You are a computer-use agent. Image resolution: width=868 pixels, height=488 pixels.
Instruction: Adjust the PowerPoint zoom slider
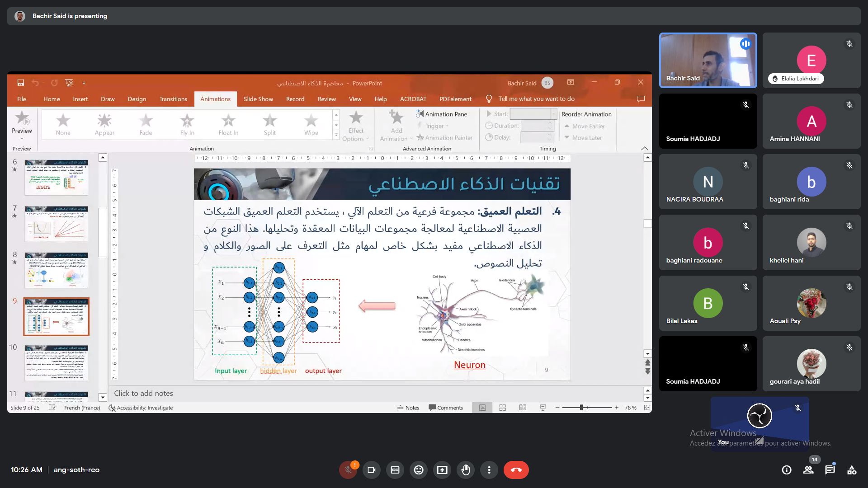[x=581, y=408]
